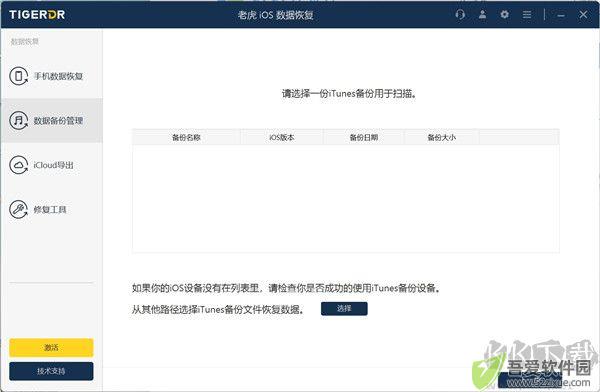Viewport: 600px width, 392px height.
Task: Click the TIGERDR logo
Action: [37, 15]
